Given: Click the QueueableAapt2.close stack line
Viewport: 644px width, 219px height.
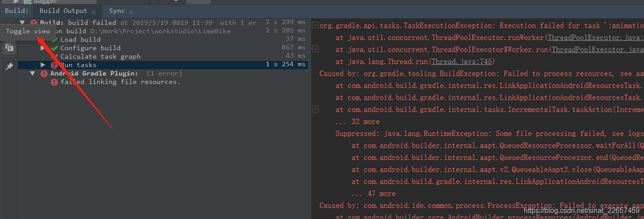Looking at the screenshot, I should 498,169.
